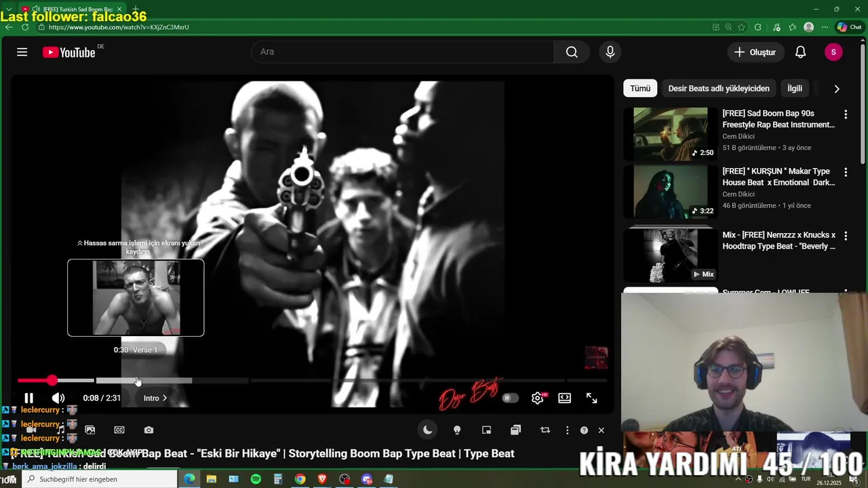Click the image thumbnail icon below player
Image resolution: width=868 pixels, height=488 pixels.
pyautogui.click(x=90, y=430)
